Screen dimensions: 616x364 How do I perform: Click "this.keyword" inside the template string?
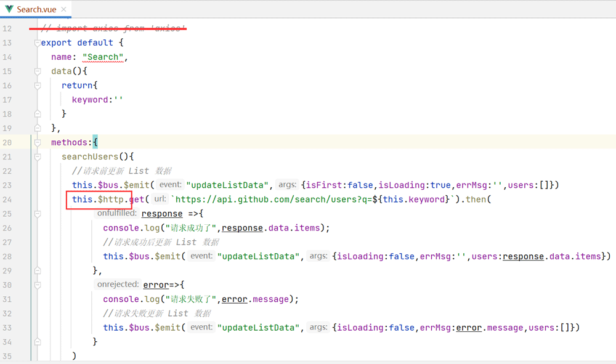pyautogui.click(x=414, y=200)
